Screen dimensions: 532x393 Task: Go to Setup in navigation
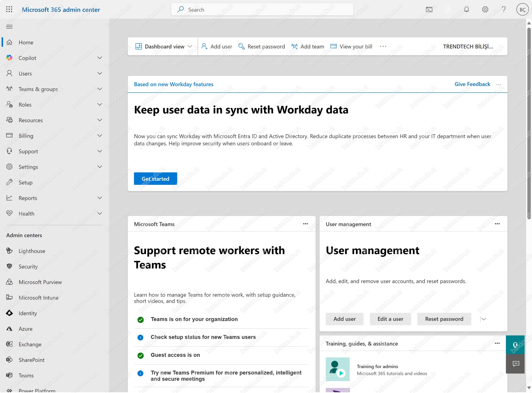coord(26,182)
